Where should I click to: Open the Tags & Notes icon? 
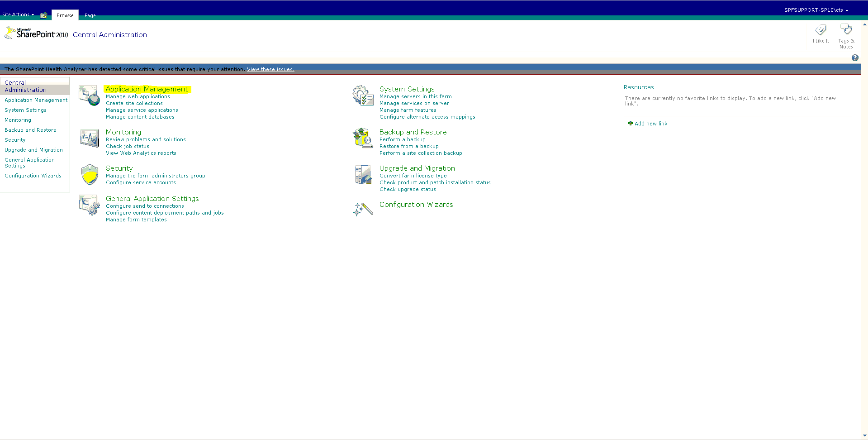[846, 29]
